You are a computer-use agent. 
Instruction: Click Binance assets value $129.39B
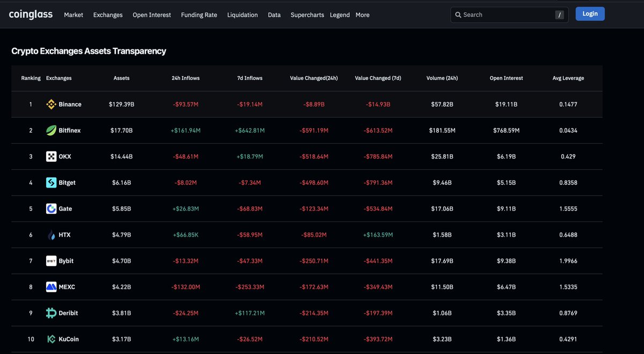122,105
